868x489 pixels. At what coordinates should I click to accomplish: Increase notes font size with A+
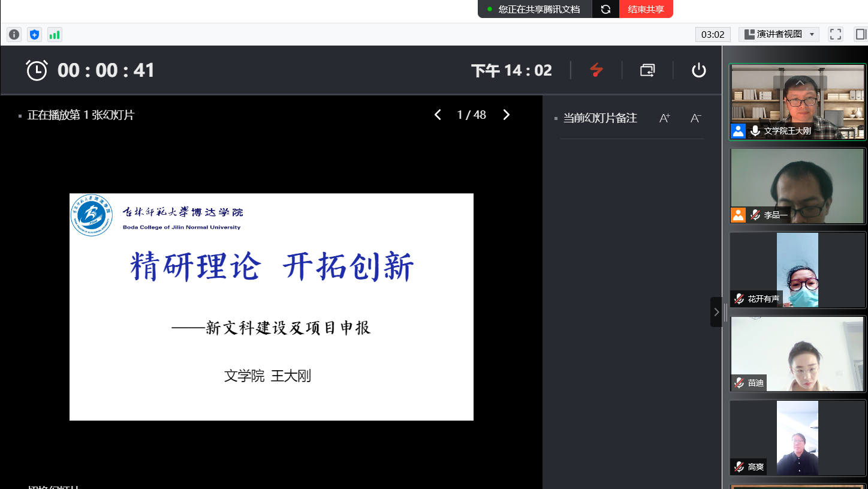click(664, 118)
